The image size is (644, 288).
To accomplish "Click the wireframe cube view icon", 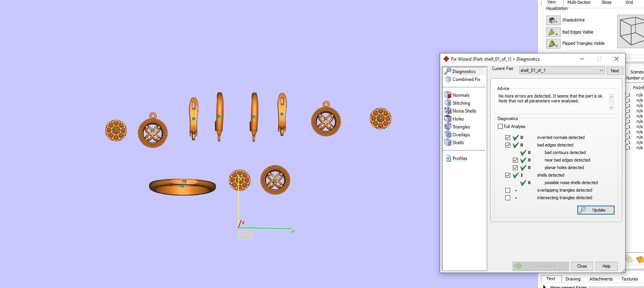I will (x=632, y=32).
